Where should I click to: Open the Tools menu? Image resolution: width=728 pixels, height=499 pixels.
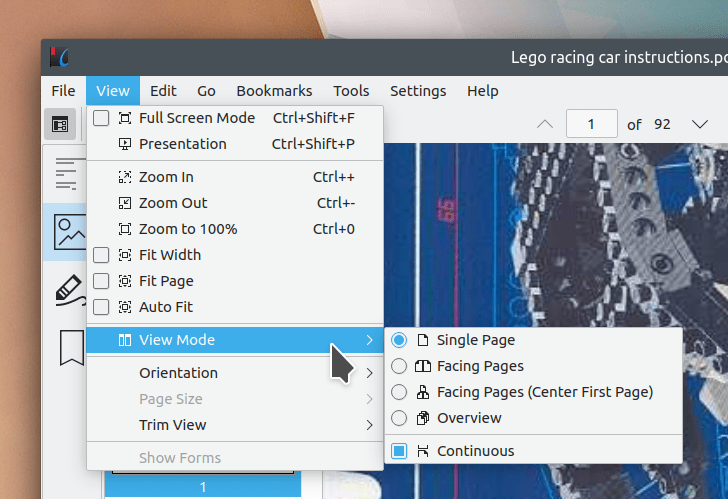351,91
